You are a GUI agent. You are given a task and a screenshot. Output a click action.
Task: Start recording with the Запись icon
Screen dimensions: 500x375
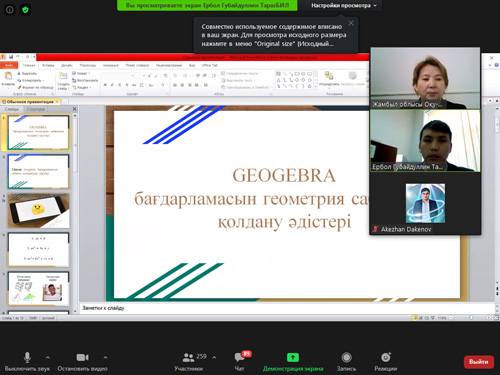tap(346, 357)
